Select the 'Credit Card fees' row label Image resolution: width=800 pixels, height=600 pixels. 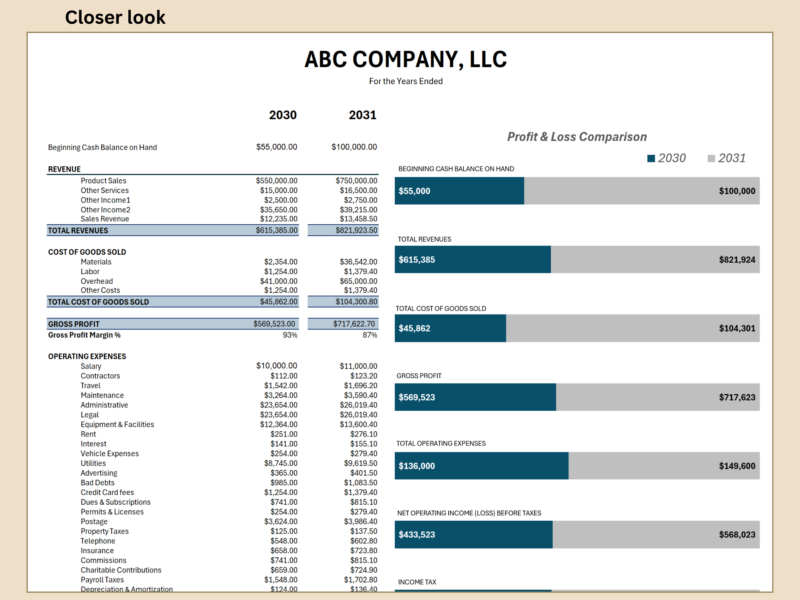[x=107, y=492]
